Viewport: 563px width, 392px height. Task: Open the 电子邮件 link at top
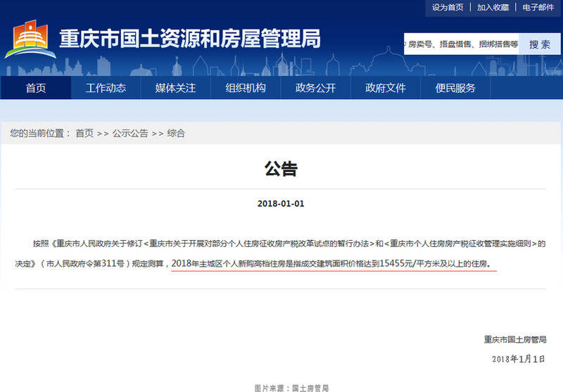pos(538,7)
